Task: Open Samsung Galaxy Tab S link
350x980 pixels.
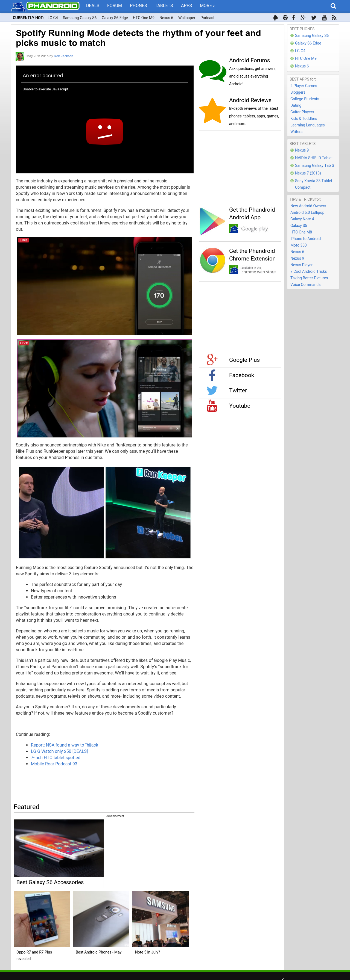Action: tap(314, 165)
